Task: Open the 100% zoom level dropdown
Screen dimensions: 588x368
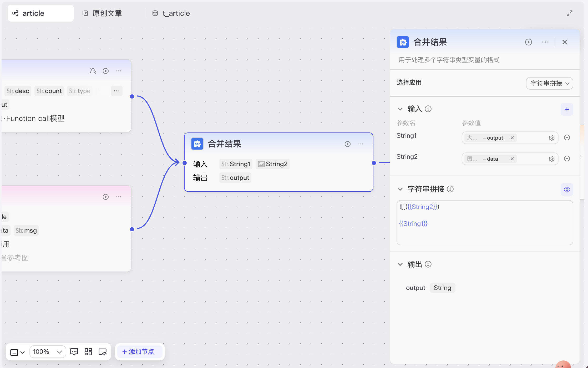Action: click(x=48, y=352)
